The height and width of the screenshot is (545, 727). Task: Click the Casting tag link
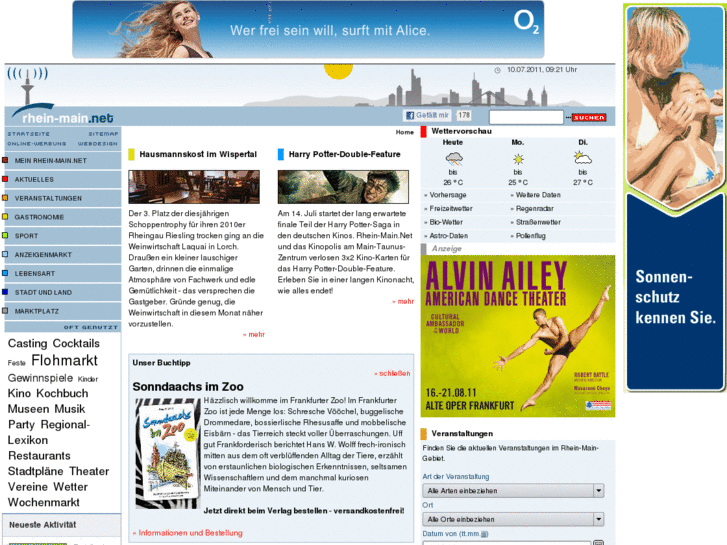tap(27, 343)
